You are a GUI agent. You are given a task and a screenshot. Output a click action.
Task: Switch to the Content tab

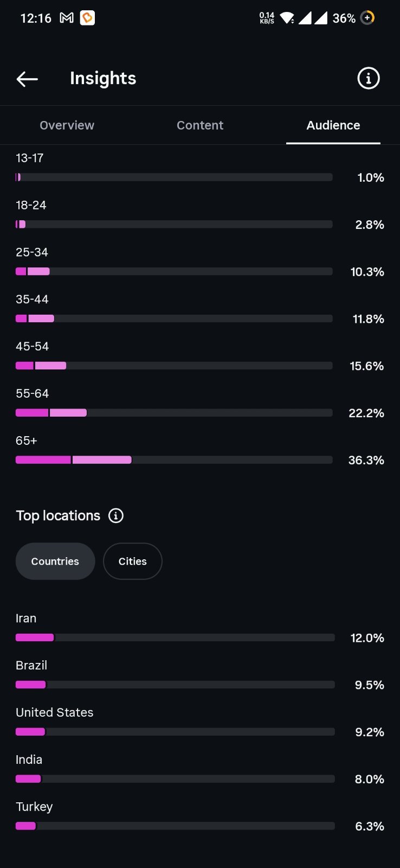click(x=200, y=125)
